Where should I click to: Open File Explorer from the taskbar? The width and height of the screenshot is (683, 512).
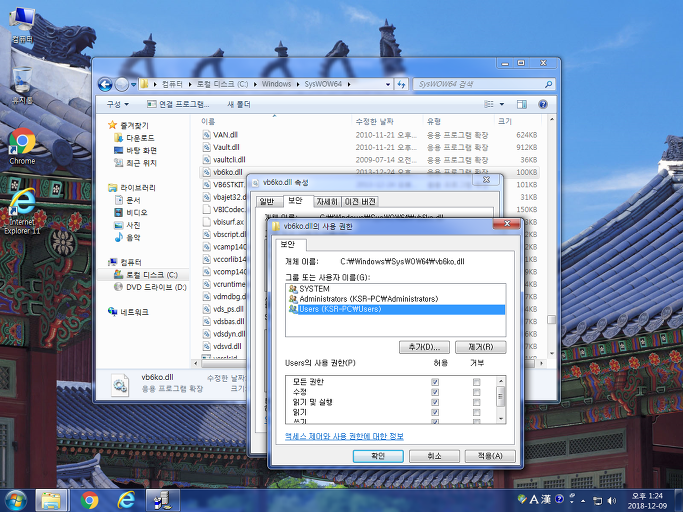[x=51, y=500]
